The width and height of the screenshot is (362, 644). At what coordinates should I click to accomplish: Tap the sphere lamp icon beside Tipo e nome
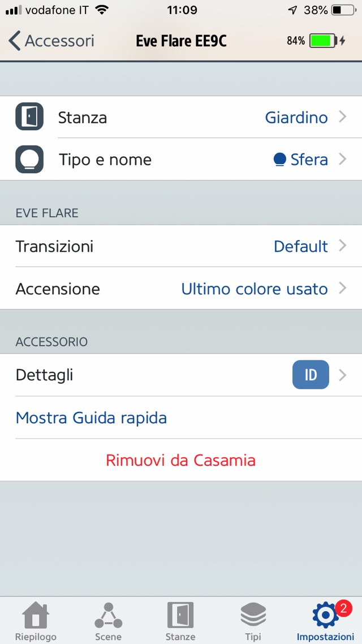coord(29,160)
